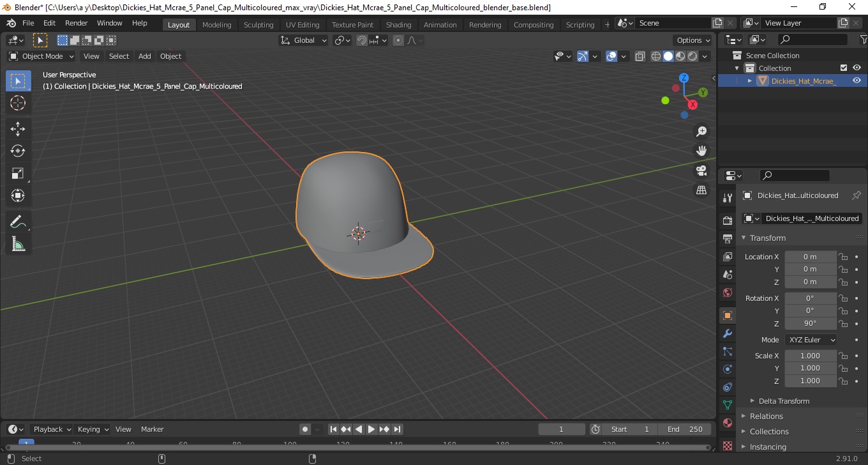Viewport: 868px width, 465px height.
Task: Jump to the timeline end frame
Action: point(397,429)
